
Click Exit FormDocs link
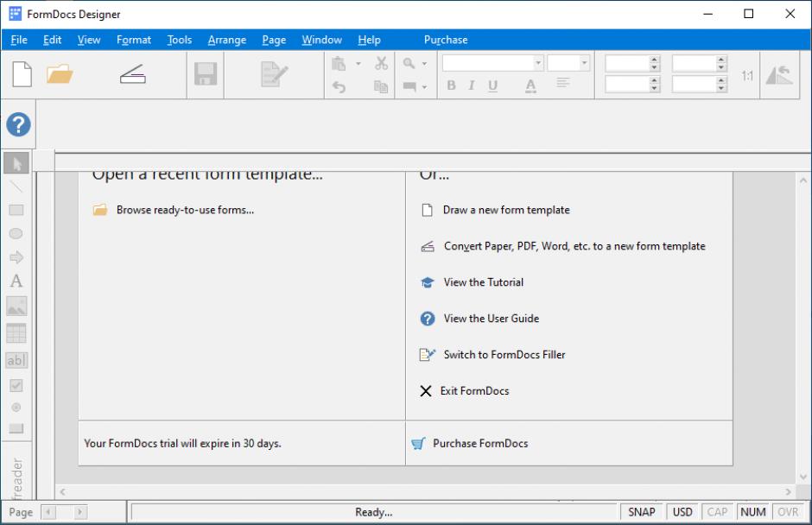pyautogui.click(x=474, y=391)
